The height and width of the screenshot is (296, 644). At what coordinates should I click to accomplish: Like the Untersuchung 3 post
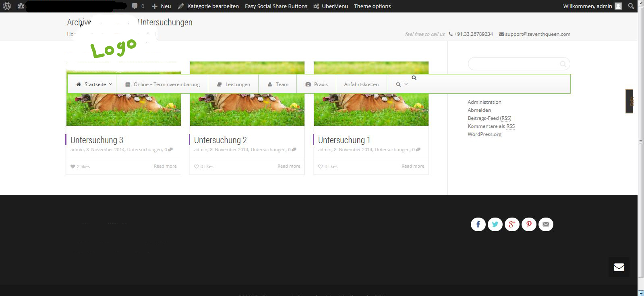(73, 166)
